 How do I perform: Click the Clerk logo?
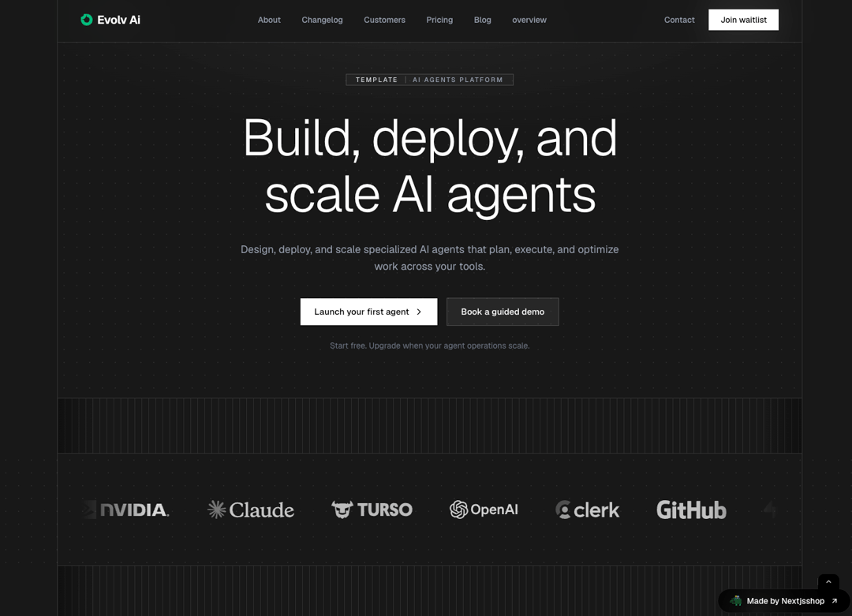pos(588,510)
